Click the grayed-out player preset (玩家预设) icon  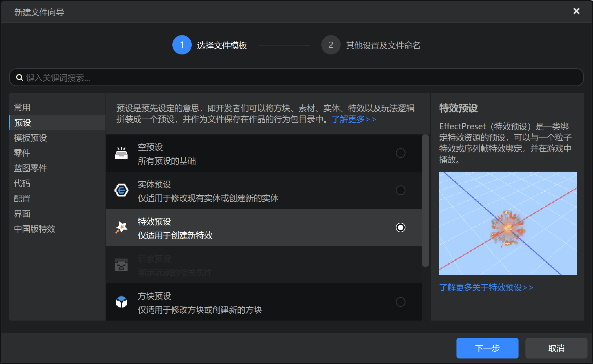tap(121, 265)
